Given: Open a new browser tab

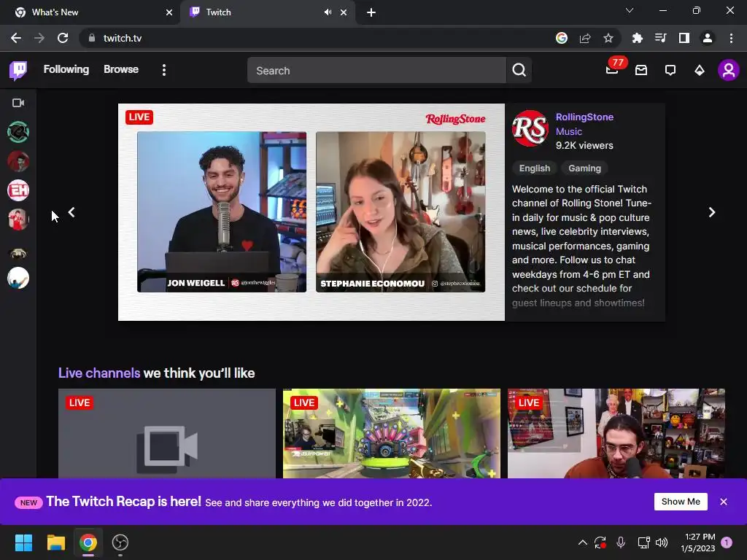Looking at the screenshot, I should (371, 12).
